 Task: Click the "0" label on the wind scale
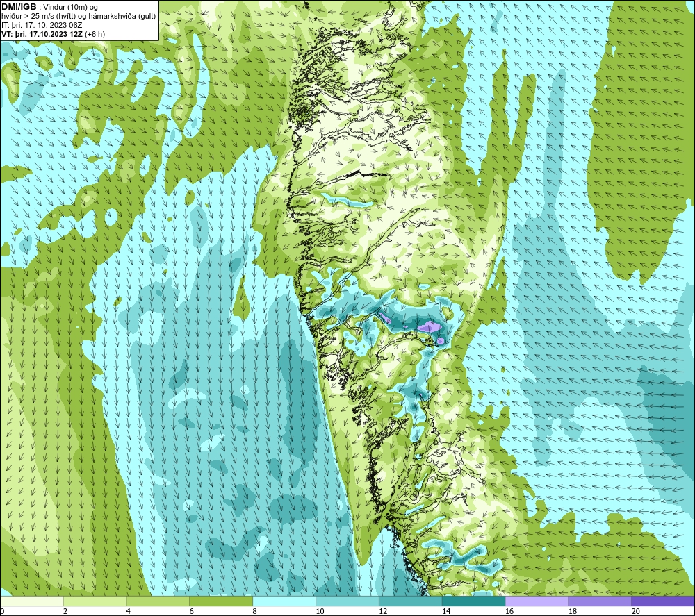tap(2, 611)
